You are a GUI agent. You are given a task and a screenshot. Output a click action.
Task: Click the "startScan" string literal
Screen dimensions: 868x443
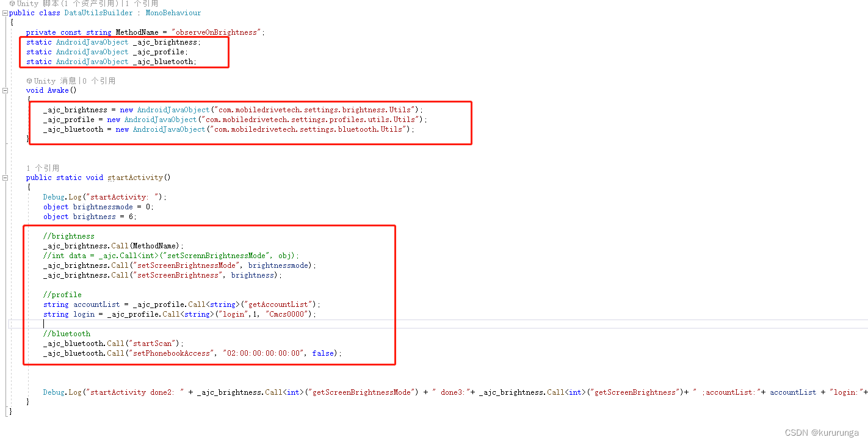(x=153, y=344)
